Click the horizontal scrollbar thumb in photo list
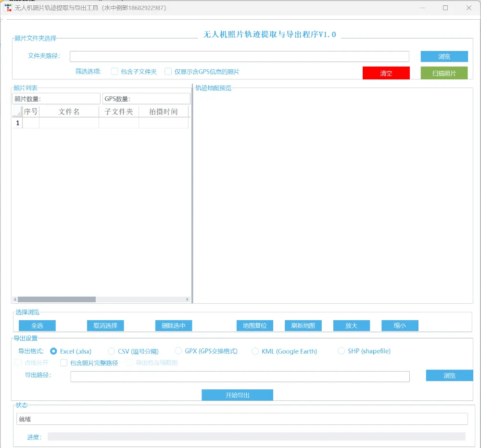The width and height of the screenshot is (481, 448). click(57, 299)
